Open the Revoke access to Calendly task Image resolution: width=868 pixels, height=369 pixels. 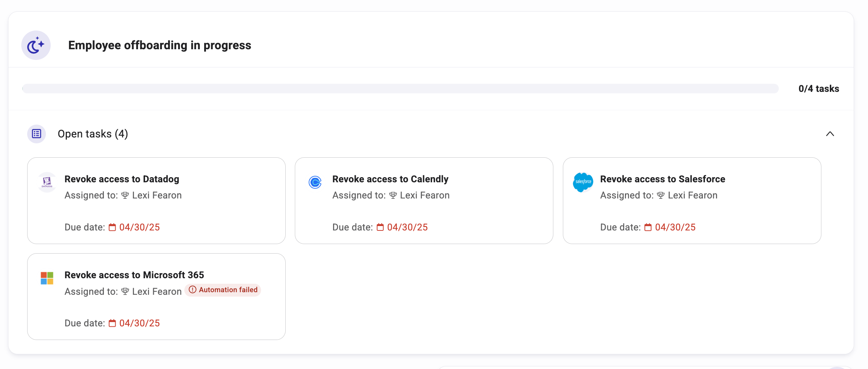tap(390, 179)
